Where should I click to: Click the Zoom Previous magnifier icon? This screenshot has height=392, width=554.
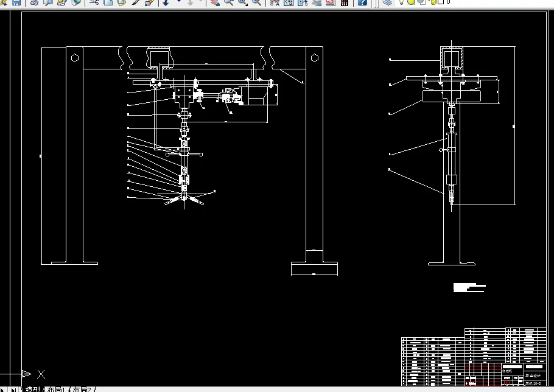(x=256, y=2)
